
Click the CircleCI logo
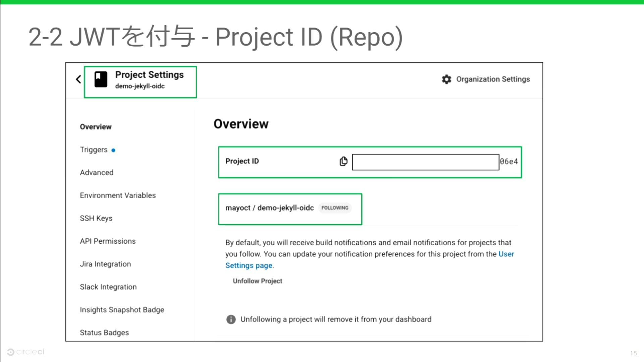point(25,352)
